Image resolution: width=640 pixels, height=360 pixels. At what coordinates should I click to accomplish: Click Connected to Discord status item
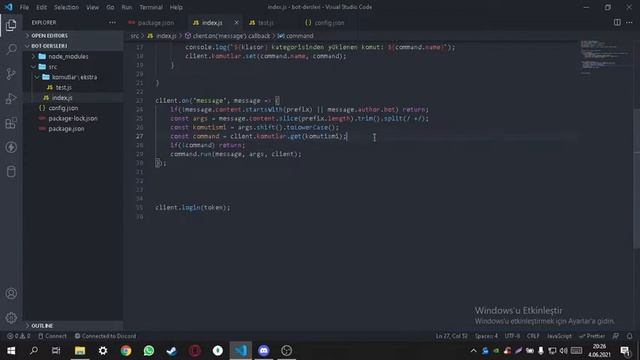(105, 336)
